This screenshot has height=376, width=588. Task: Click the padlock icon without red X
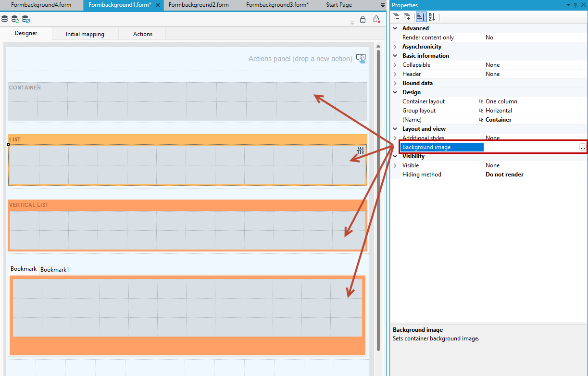363,19
